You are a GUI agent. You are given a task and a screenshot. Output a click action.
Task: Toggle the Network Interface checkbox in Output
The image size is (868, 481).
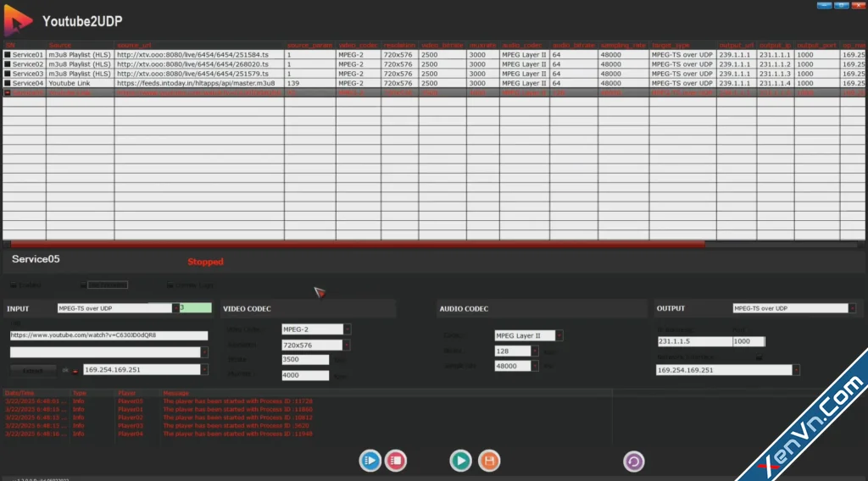759,357
